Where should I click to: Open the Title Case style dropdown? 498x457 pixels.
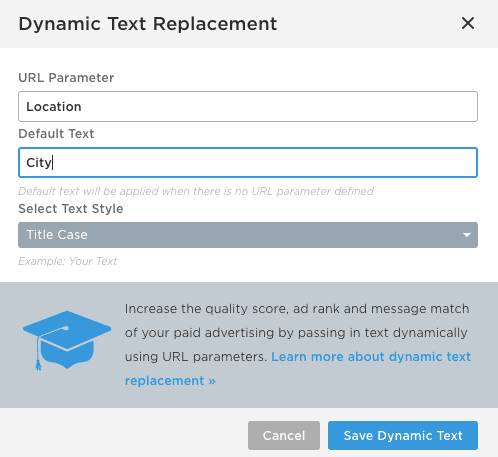(248, 235)
